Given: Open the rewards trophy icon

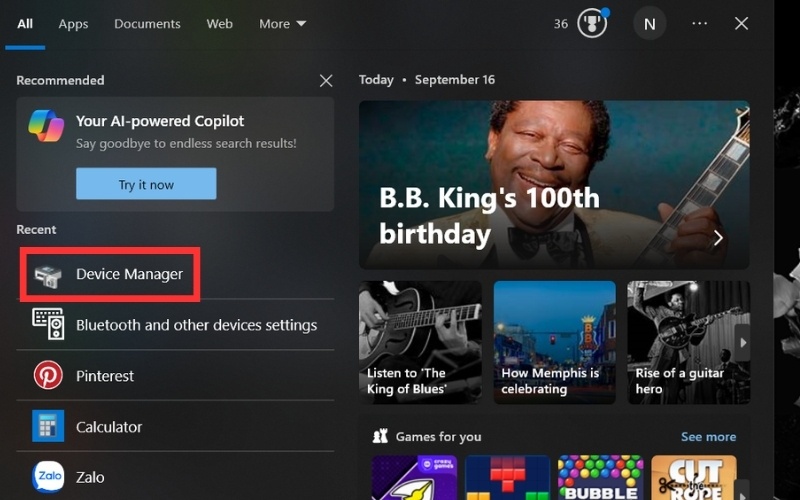Looking at the screenshot, I should coord(592,23).
